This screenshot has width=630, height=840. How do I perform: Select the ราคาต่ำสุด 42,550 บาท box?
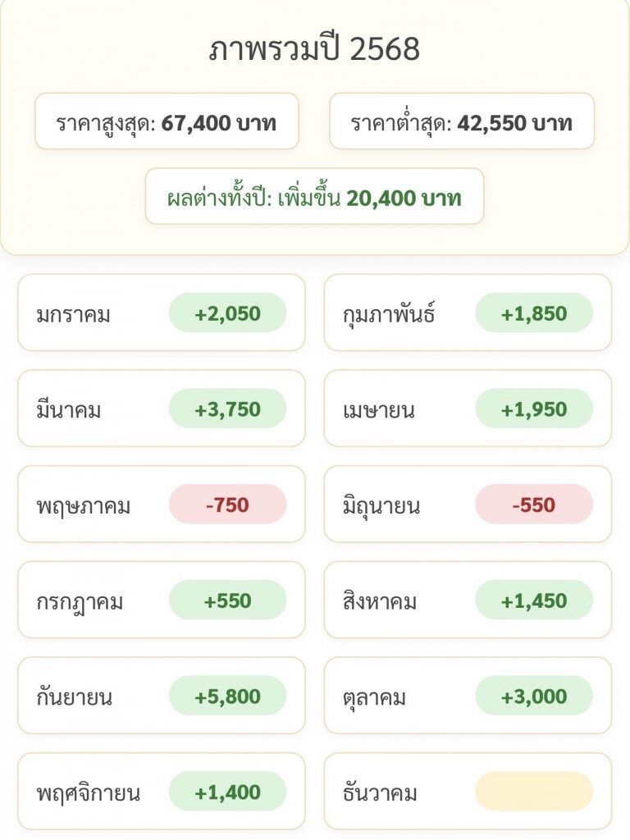tap(462, 122)
